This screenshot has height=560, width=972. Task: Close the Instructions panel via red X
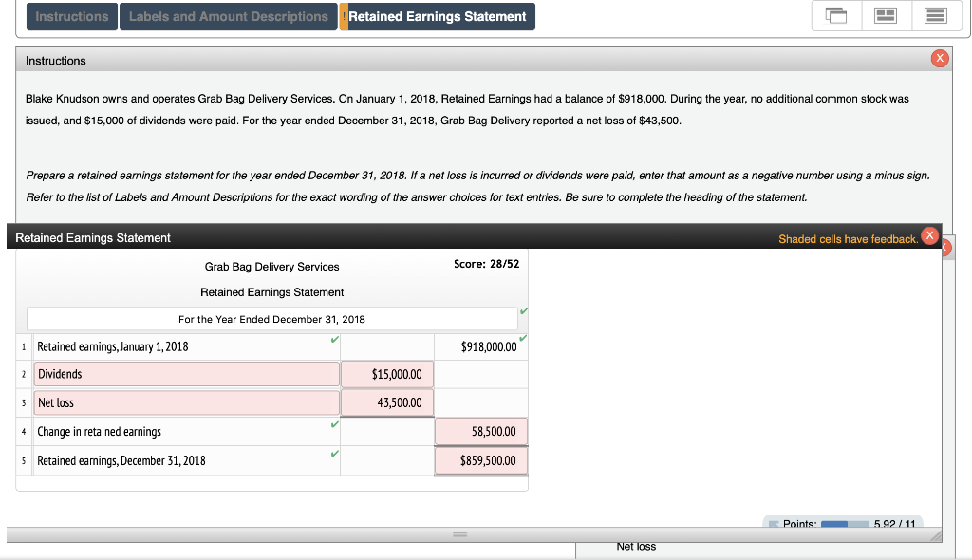939,58
